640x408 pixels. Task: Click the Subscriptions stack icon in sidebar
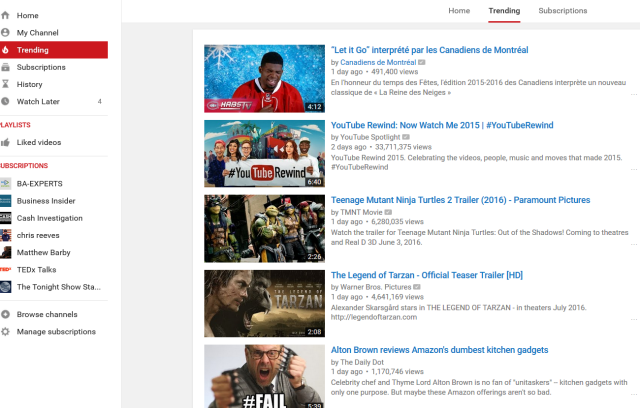pos(5,67)
